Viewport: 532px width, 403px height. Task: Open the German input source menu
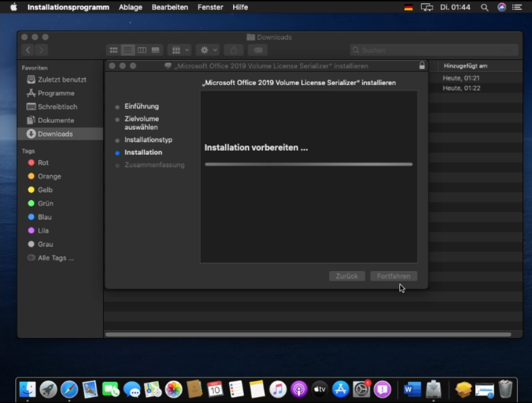[408, 7]
